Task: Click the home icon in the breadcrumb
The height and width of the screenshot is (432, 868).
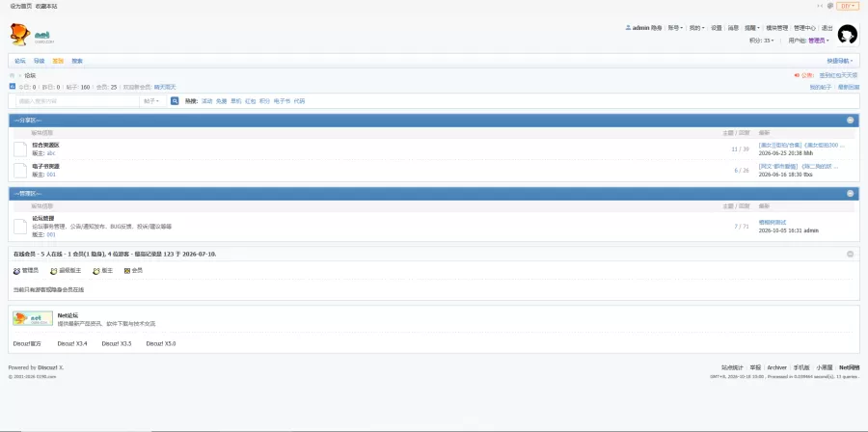Action: pos(12,75)
